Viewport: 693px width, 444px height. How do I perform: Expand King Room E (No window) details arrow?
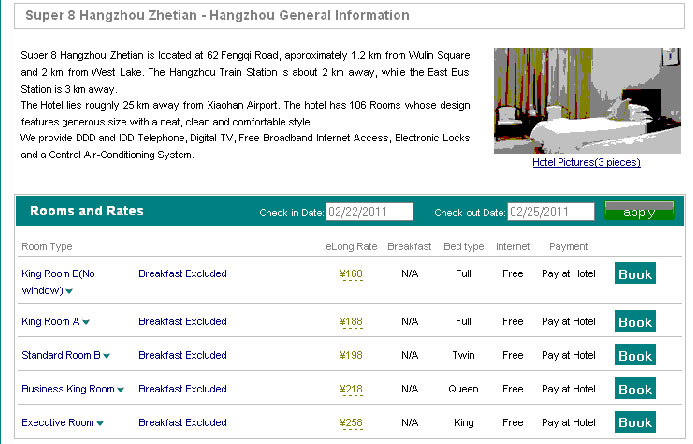(x=69, y=291)
